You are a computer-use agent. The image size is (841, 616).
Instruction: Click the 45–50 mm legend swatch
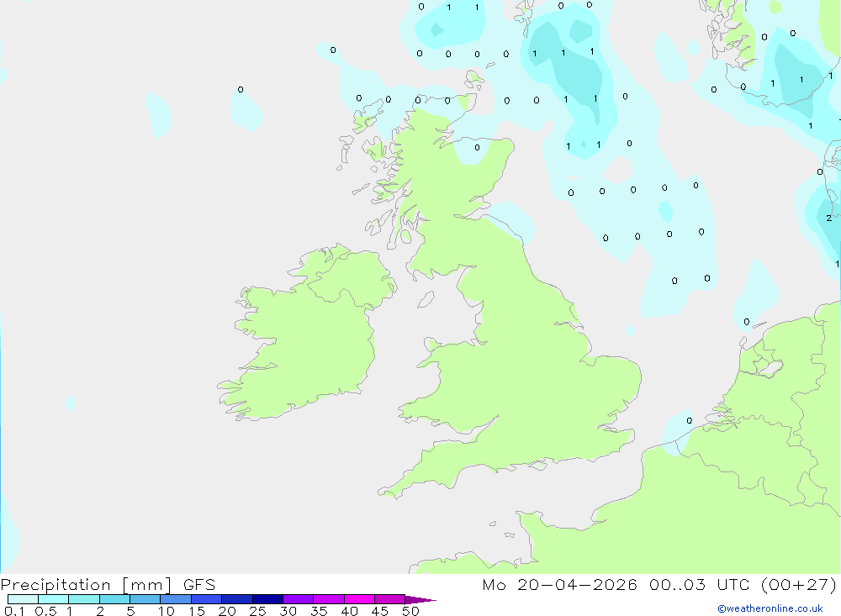(x=390, y=599)
